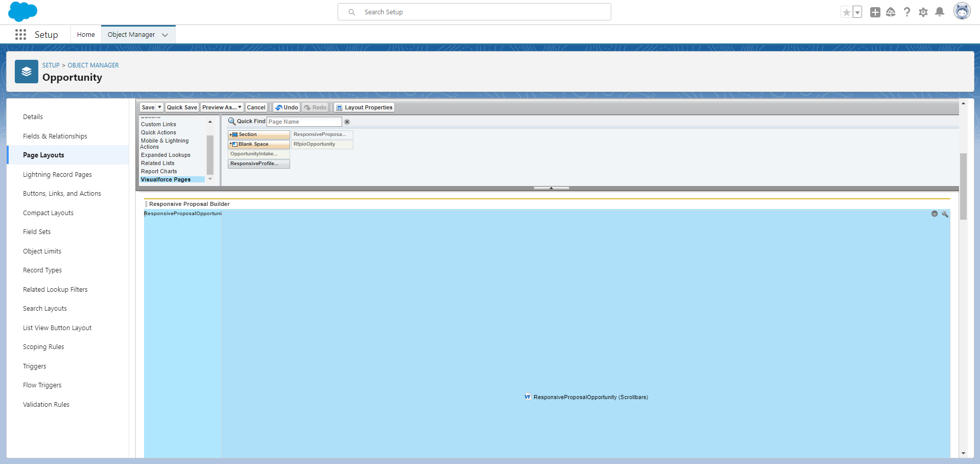The height and width of the screenshot is (464, 980).
Task: Open Scoping Rules
Action: pos(68,347)
